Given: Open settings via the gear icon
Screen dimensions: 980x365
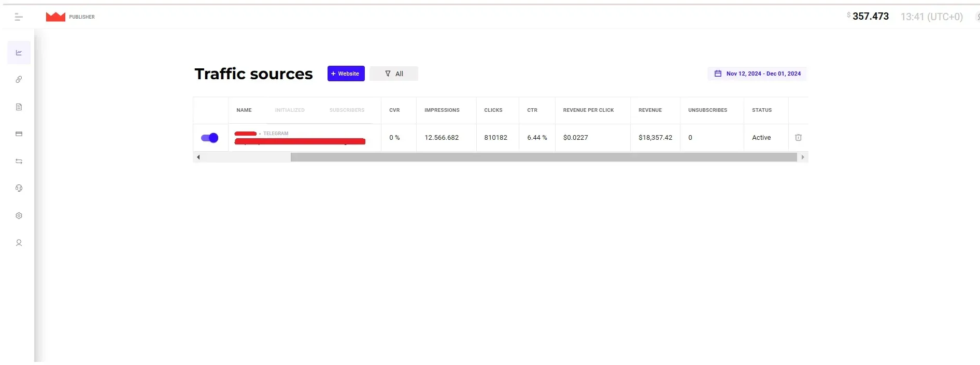Looking at the screenshot, I should point(19,216).
